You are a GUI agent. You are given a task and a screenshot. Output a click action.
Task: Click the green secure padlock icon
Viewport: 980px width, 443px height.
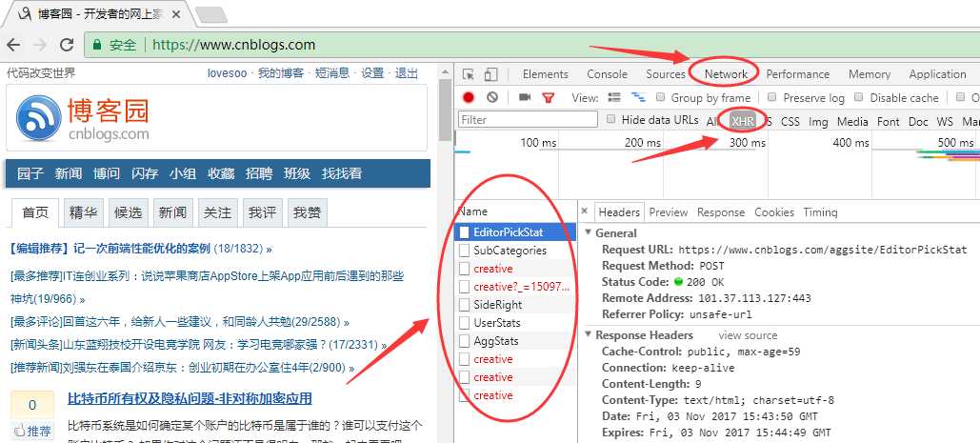97,45
